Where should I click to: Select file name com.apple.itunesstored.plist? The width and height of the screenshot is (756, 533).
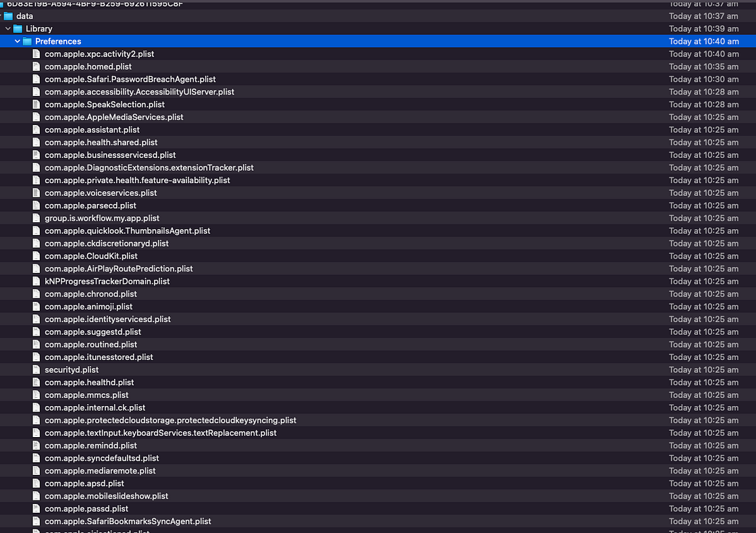(x=99, y=357)
